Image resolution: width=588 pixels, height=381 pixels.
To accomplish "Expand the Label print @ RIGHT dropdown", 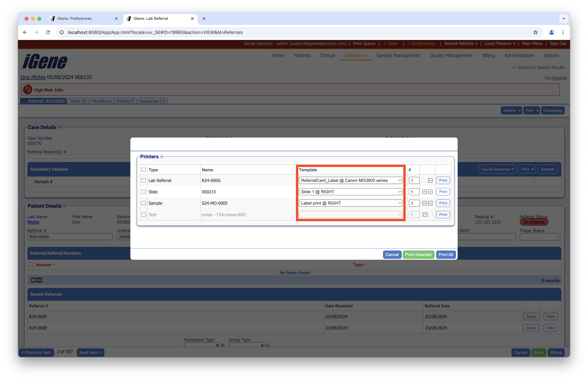I will coord(350,203).
